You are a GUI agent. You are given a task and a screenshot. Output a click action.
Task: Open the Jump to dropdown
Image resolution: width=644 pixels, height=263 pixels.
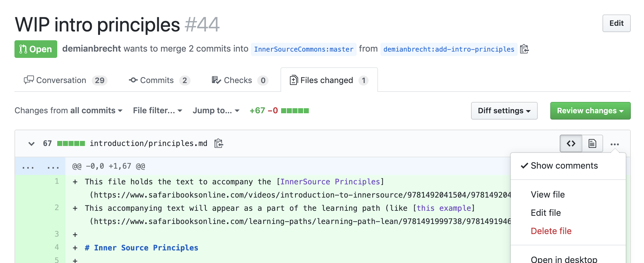click(216, 111)
